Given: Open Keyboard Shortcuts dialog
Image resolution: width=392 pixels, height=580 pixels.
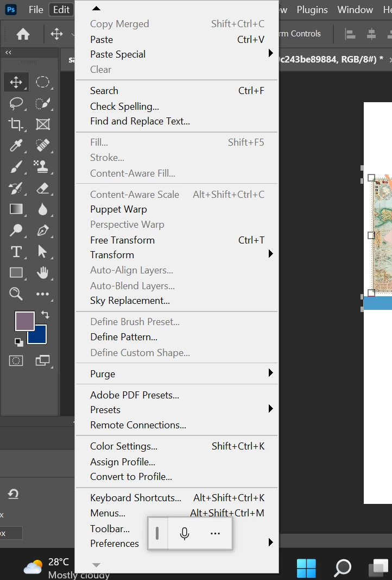Looking at the screenshot, I should (177, 498).
